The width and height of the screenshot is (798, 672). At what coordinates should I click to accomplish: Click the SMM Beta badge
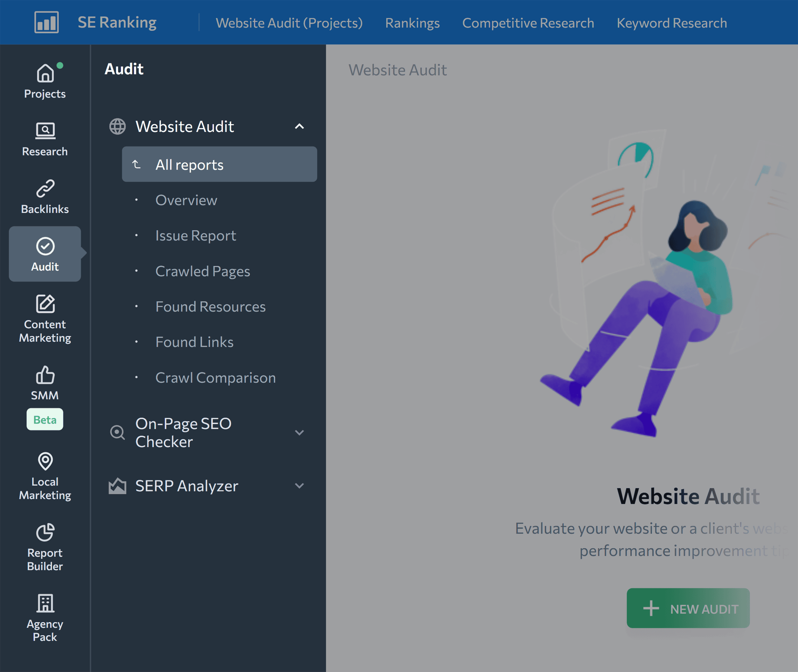tap(45, 419)
